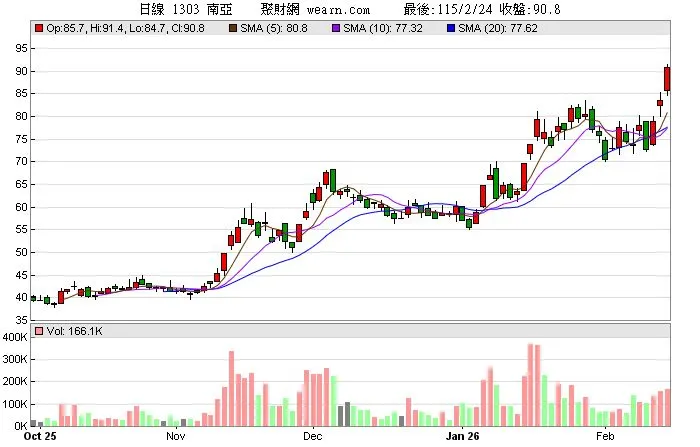This screenshot has width=700, height=447.
Task: Click the 'SMA (20): 77.62' legend text
Action: click(498, 28)
